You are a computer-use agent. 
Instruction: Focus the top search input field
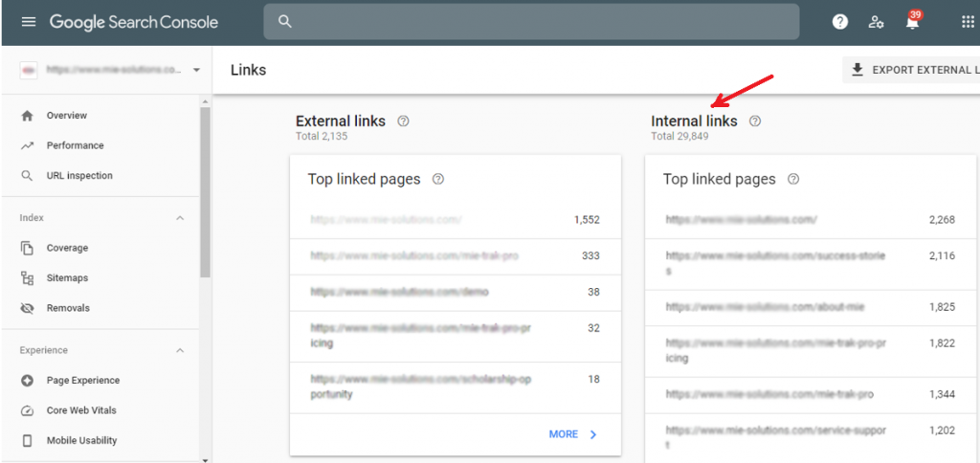pos(531,22)
